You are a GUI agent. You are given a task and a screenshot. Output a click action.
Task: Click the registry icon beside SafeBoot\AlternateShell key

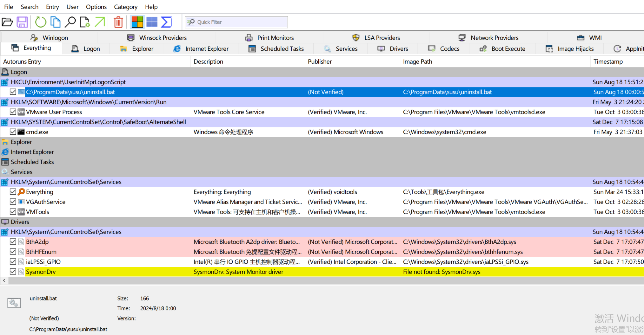(x=5, y=122)
